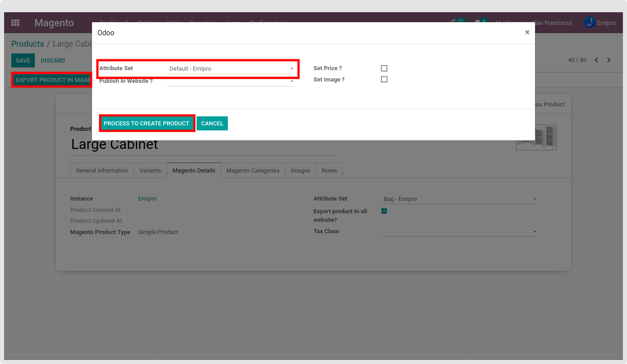Open the Emipro user menu
The width and height of the screenshot is (627, 364).
(600, 23)
